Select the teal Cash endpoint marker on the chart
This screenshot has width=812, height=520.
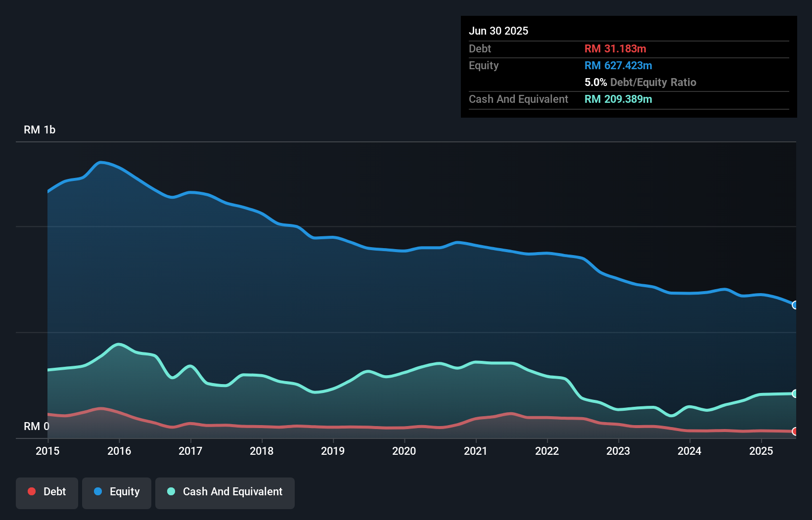[x=795, y=393]
